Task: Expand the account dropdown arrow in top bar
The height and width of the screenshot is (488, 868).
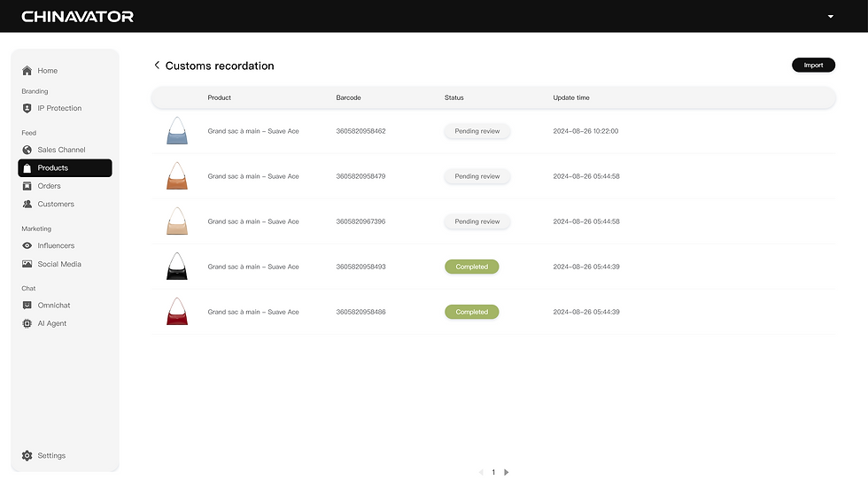Action: point(831,17)
